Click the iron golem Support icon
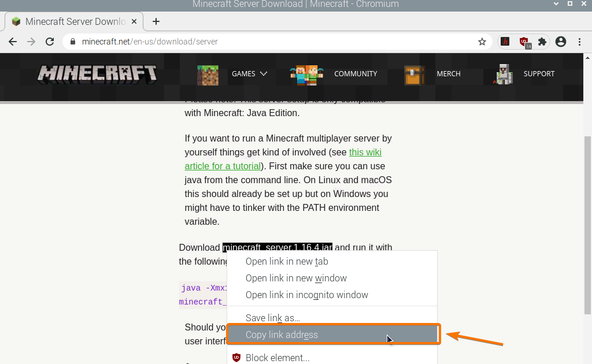The image size is (592, 364). (503, 75)
